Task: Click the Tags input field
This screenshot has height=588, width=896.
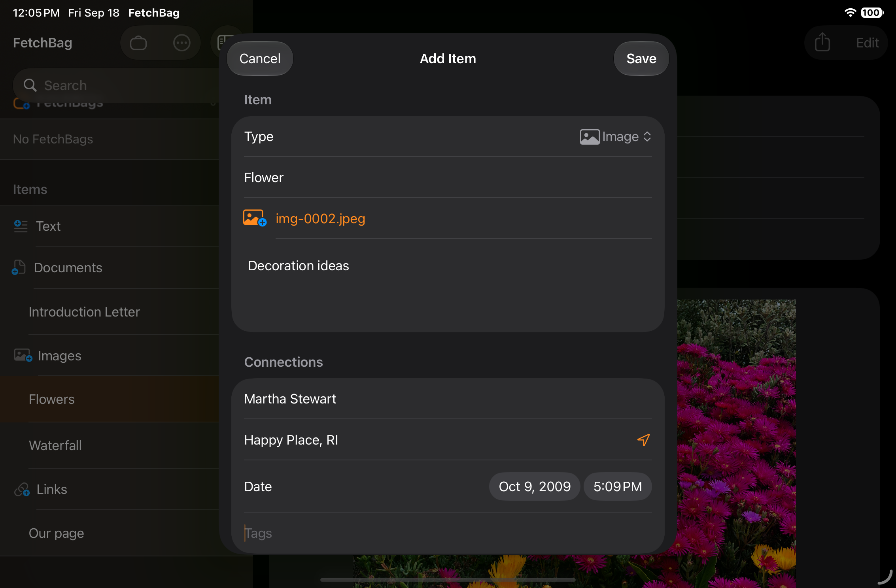Action: pos(448,533)
